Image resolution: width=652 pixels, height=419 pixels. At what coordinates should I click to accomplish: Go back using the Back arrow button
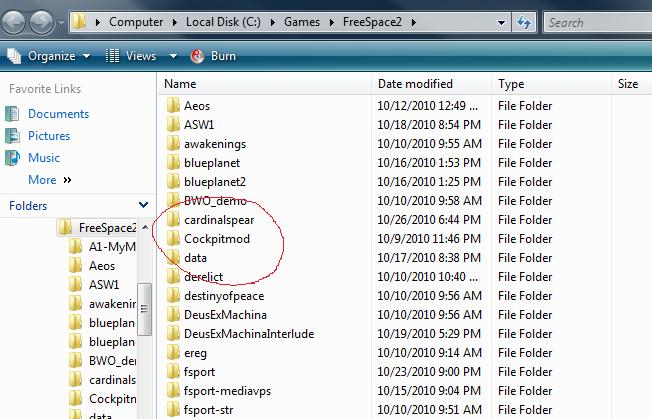click(x=14, y=22)
